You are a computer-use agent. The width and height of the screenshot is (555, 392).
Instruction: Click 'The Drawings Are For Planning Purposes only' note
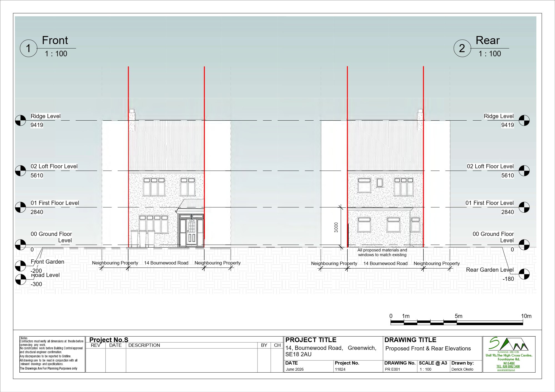pyautogui.click(x=49, y=368)
